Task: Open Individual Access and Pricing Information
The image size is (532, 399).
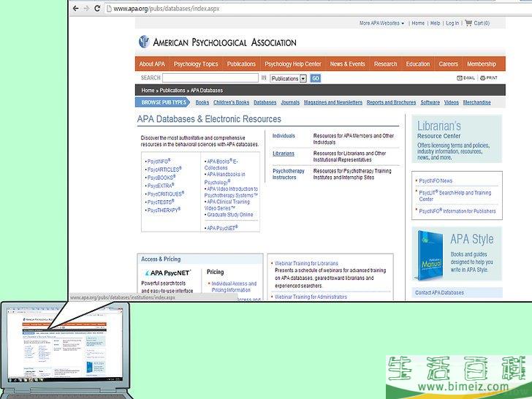Action: pyautogui.click(x=234, y=286)
